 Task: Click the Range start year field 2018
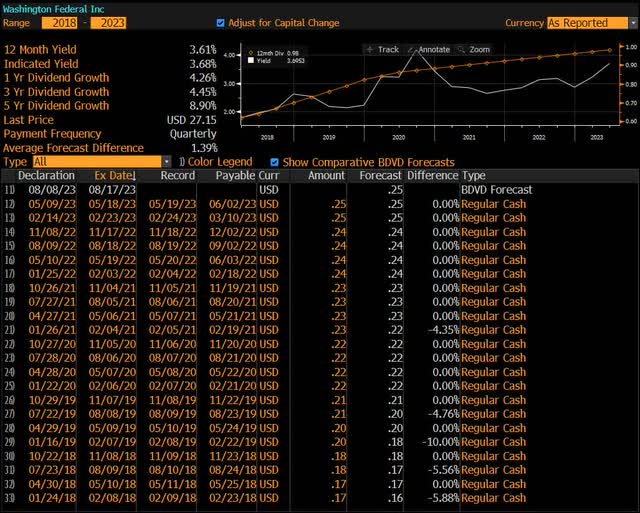60,23
